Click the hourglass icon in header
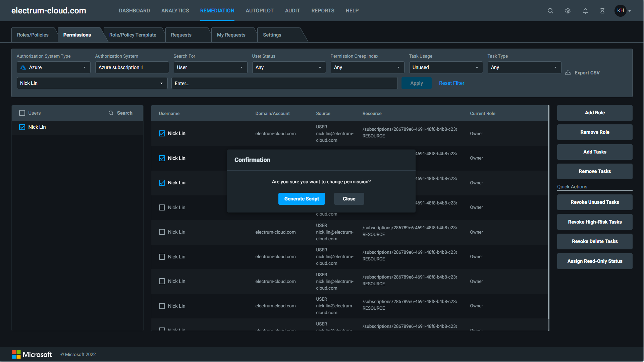This screenshot has height=362, width=644. [602, 11]
